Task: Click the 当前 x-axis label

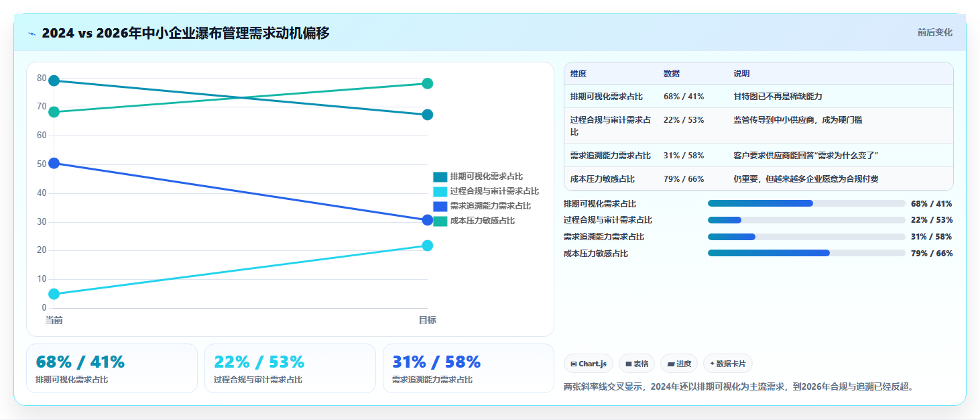Action: [54, 320]
